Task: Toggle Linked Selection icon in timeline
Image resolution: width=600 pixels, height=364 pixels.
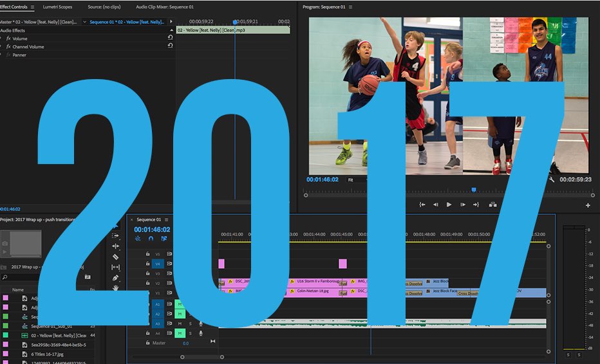Action: pos(164,239)
